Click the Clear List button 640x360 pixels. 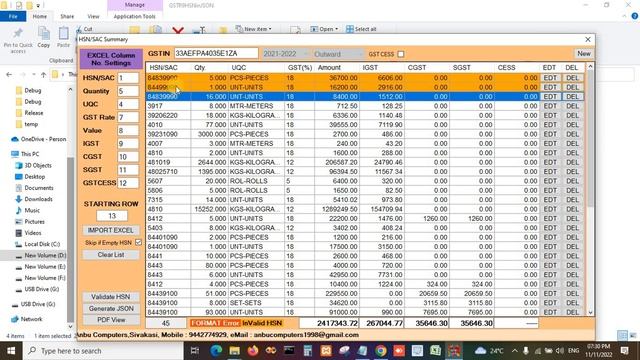tap(111, 255)
